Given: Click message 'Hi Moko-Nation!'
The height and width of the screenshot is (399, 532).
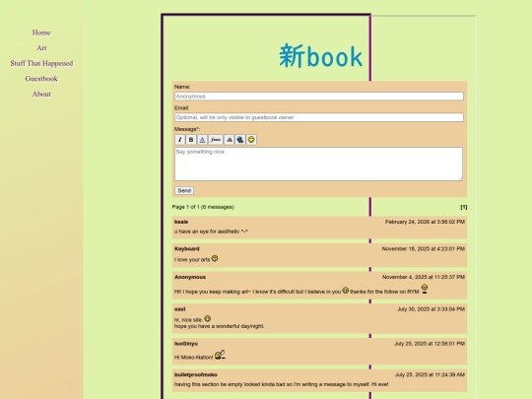Looking at the screenshot, I should 194,358.
